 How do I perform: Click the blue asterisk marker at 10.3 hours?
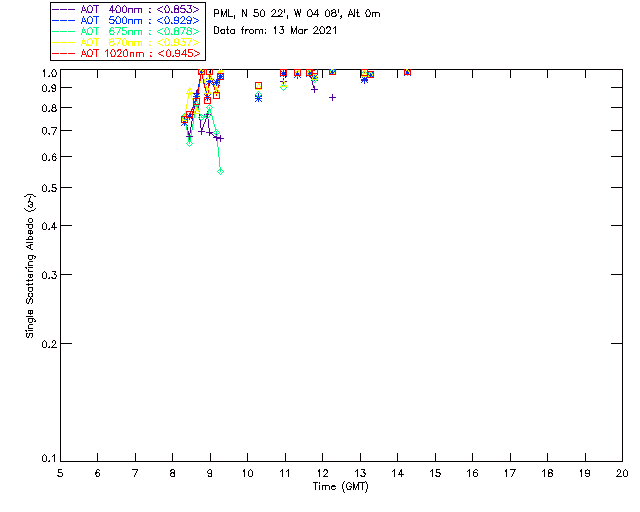pyautogui.click(x=258, y=98)
